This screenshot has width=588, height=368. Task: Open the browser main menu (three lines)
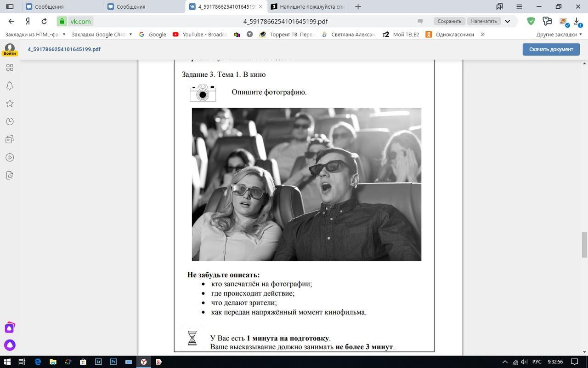click(x=520, y=6)
